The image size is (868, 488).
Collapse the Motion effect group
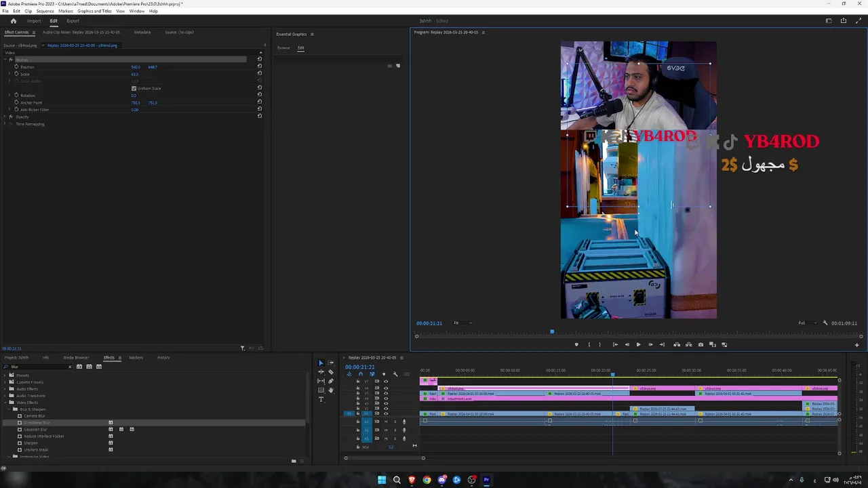(6, 60)
